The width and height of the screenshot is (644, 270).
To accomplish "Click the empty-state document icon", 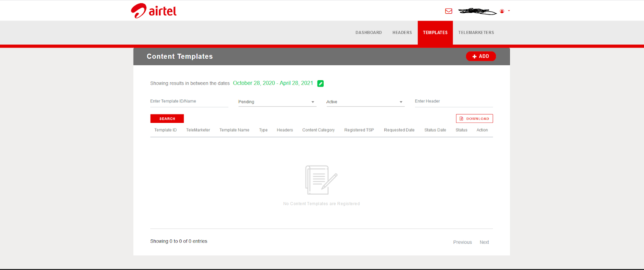I will click(x=321, y=180).
